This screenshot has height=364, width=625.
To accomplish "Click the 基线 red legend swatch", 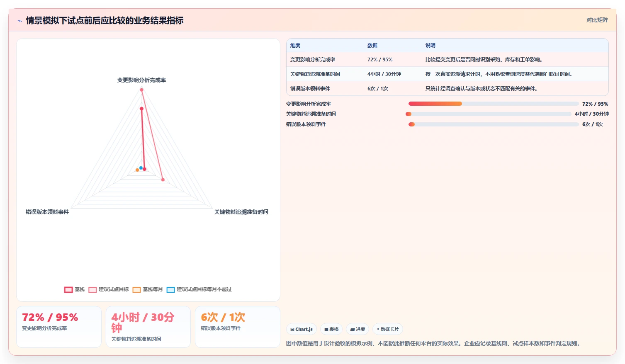I will point(68,290).
